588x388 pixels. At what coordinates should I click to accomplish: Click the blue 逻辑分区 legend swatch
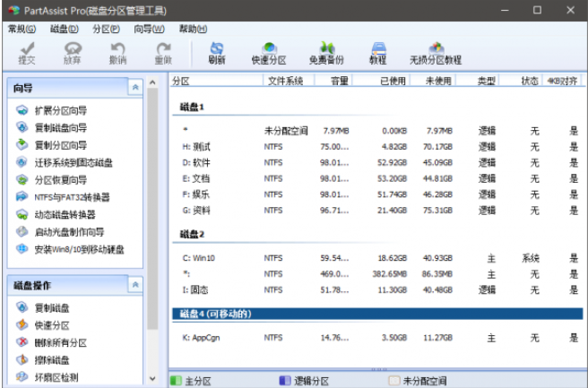tap(285, 381)
